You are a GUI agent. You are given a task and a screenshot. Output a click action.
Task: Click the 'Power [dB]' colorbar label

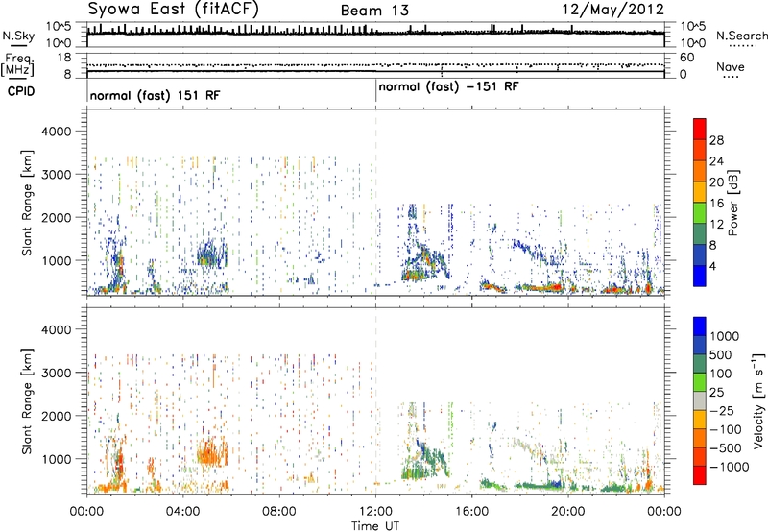(x=732, y=203)
